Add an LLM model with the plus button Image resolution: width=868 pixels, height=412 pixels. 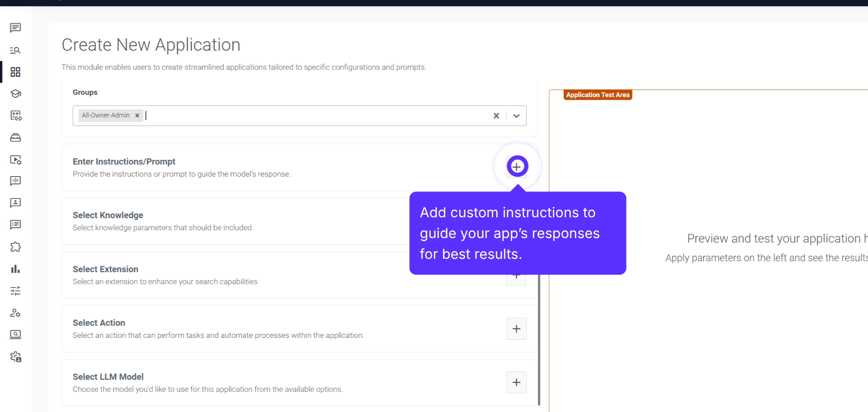pyautogui.click(x=516, y=382)
